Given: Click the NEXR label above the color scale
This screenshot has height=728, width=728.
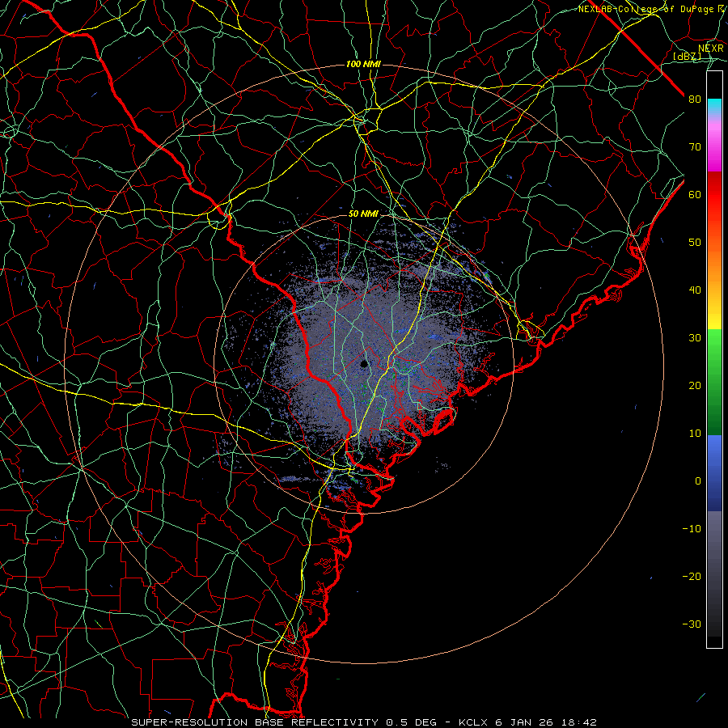Looking at the screenshot, I should coord(711,49).
